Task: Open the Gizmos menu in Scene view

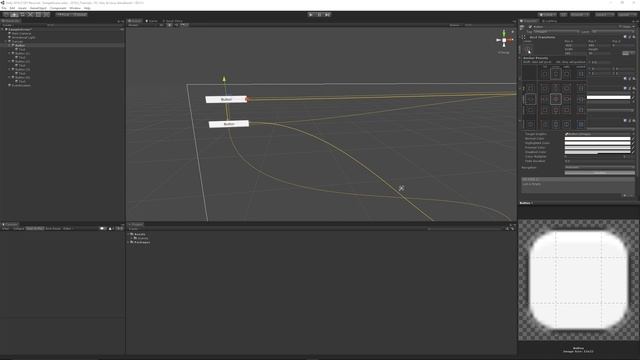Action: tap(454, 25)
